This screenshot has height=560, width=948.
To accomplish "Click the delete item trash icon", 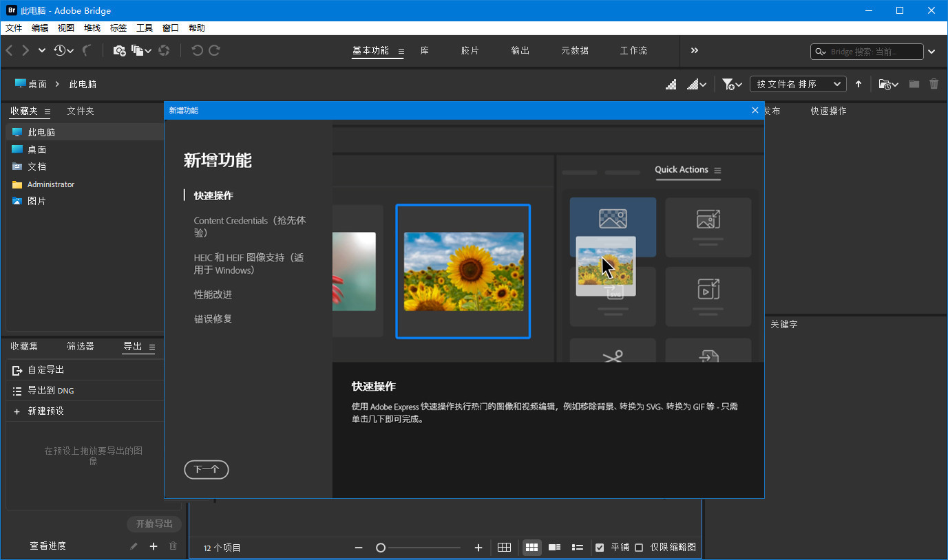I will point(934,84).
